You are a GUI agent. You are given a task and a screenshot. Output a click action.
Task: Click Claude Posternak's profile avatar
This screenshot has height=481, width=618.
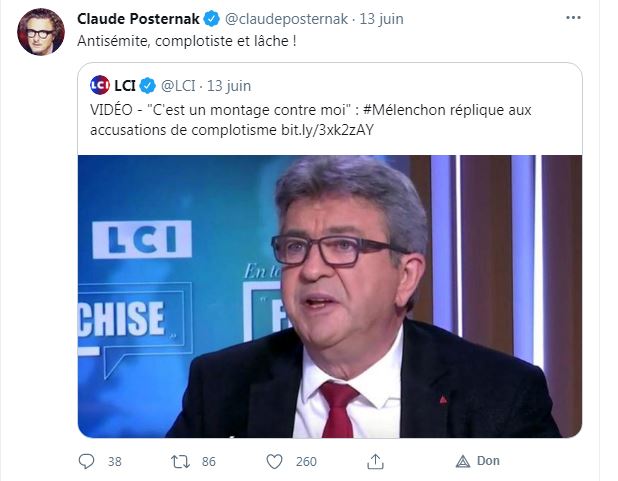41,32
